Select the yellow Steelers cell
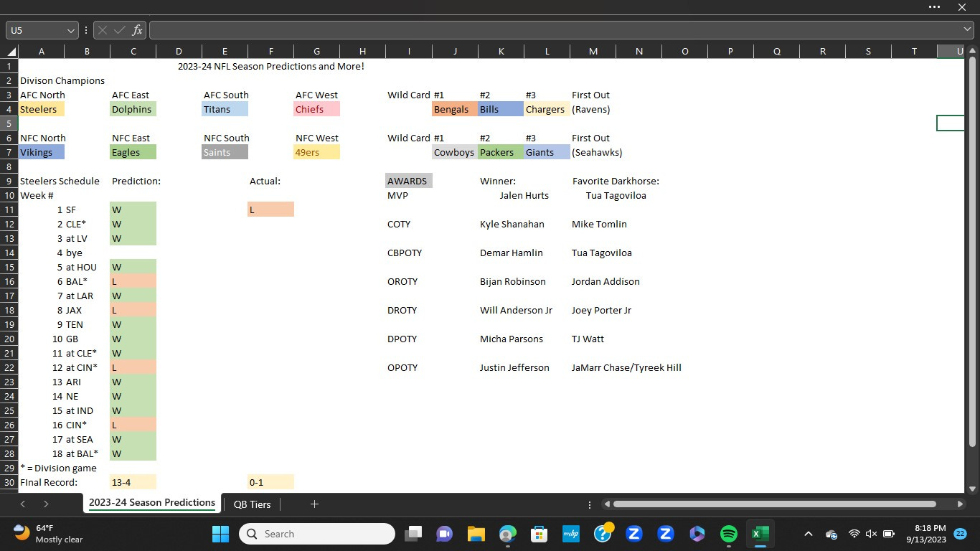Viewport: 980px width, 551px height. 42,109
